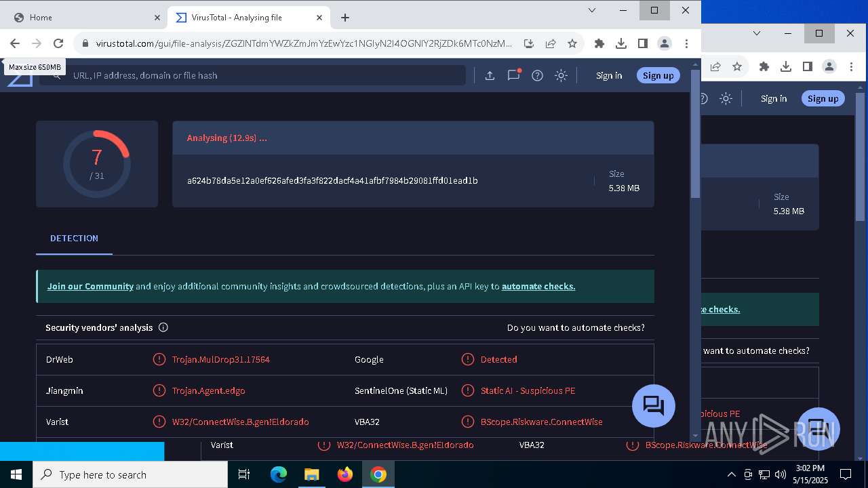The image size is (868, 488).
Task: Select the file hash a624b78da5e12... text
Action: click(x=332, y=180)
